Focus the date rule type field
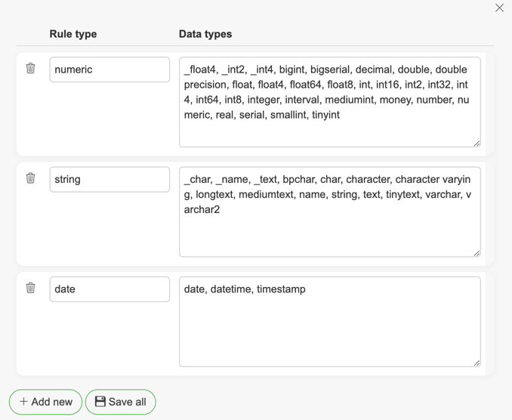512x420 pixels. coord(109,289)
